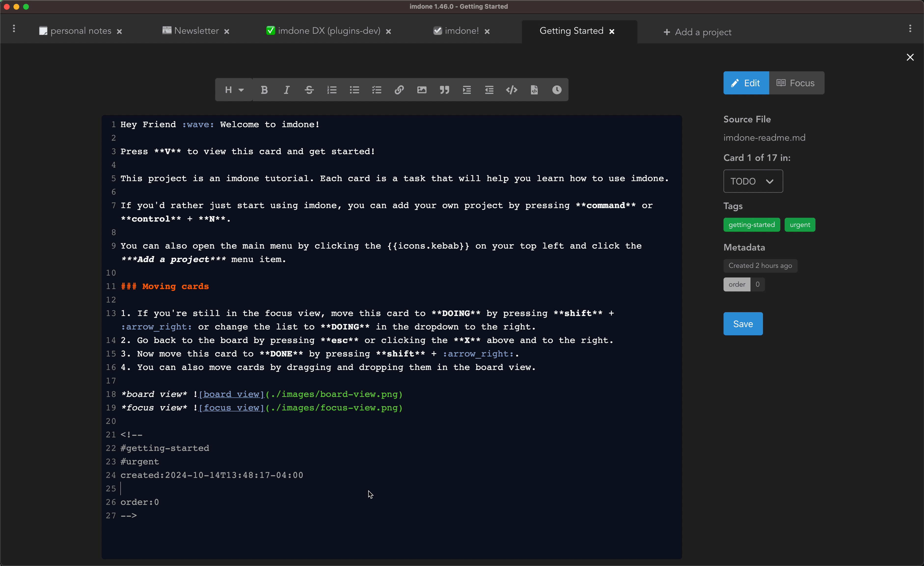Image resolution: width=924 pixels, height=566 pixels.
Task: Close the card editor with the X
Action: click(x=910, y=57)
